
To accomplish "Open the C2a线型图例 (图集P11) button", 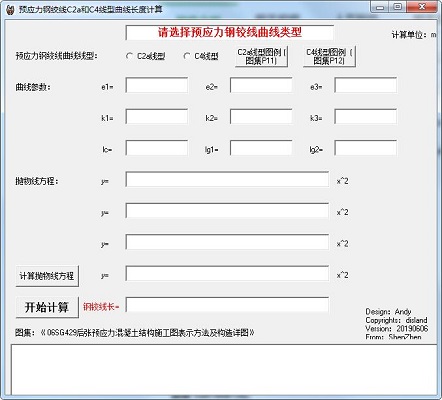I will pos(261,56).
